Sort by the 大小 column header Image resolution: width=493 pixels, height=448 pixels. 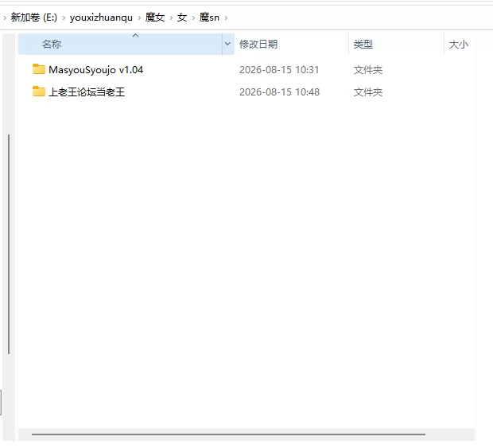[460, 44]
